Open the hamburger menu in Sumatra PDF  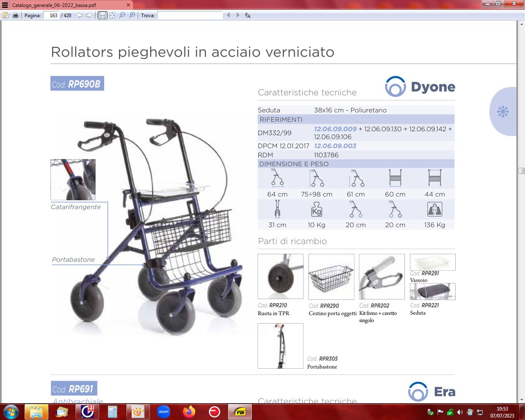point(5,5)
